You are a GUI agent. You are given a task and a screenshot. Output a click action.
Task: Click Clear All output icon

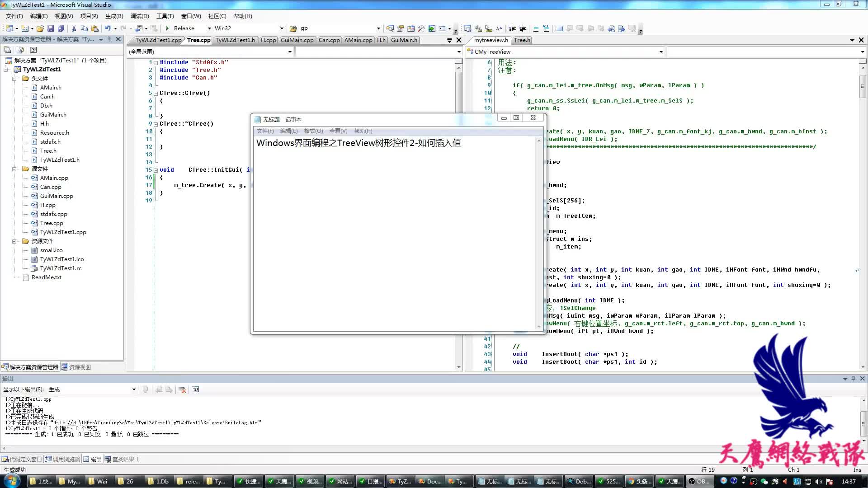pos(182,389)
